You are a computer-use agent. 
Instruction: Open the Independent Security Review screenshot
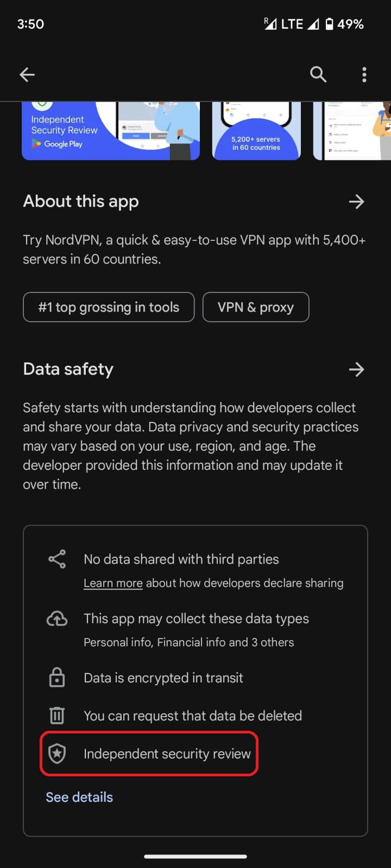(x=111, y=131)
